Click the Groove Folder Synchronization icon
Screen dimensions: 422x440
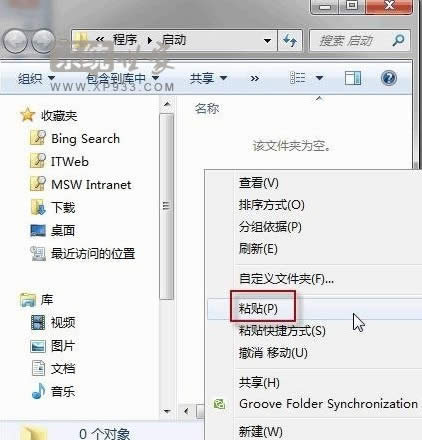[219, 404]
